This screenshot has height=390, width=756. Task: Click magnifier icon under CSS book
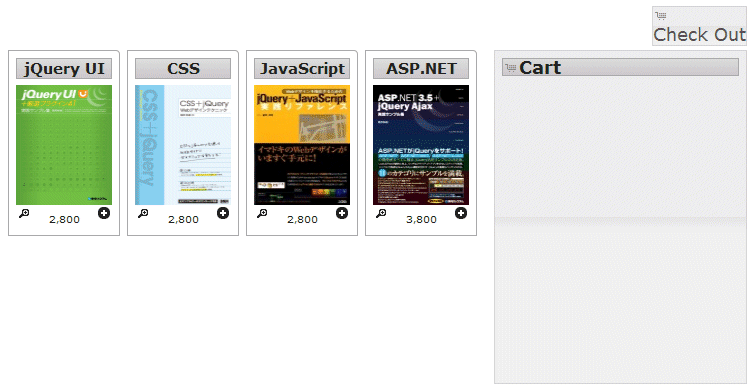pyautogui.click(x=143, y=213)
